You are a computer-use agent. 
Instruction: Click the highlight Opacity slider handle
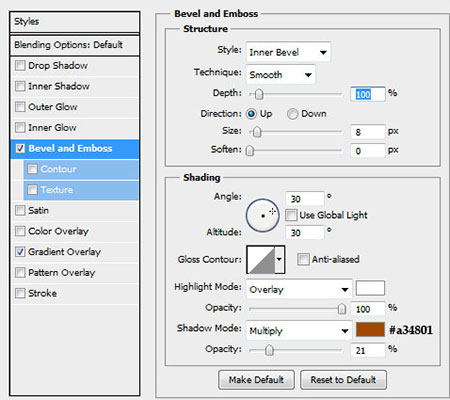[342, 309]
